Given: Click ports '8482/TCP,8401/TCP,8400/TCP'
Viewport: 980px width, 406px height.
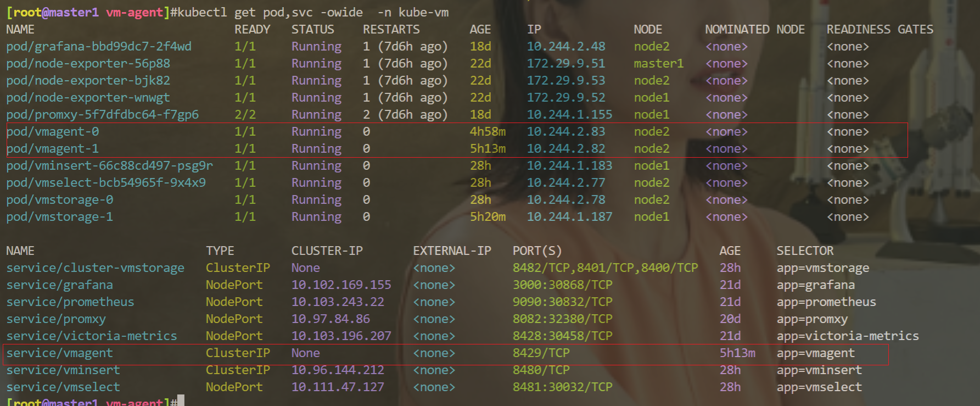Looking at the screenshot, I should (x=606, y=268).
